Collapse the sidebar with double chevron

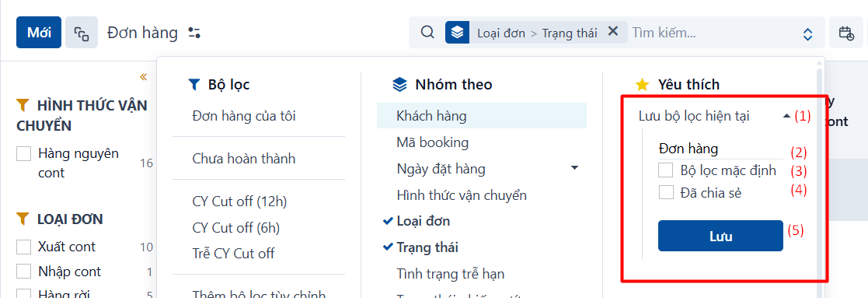pos(144,76)
